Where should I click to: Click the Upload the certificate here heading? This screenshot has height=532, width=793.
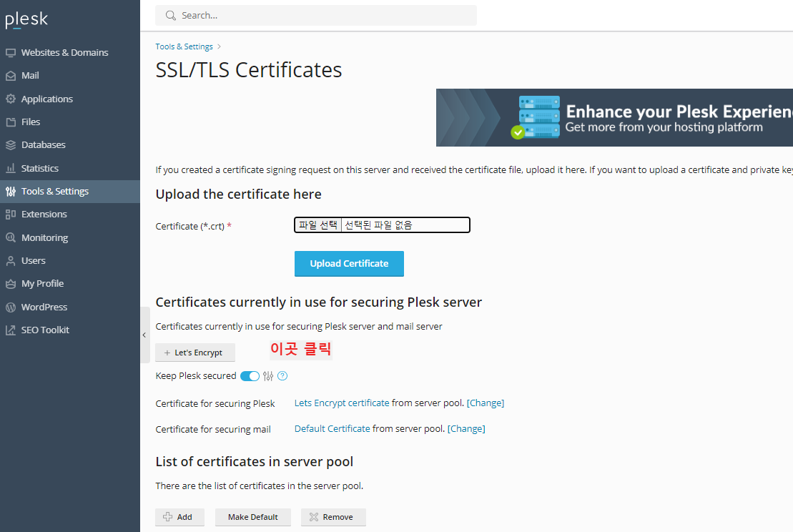(238, 194)
